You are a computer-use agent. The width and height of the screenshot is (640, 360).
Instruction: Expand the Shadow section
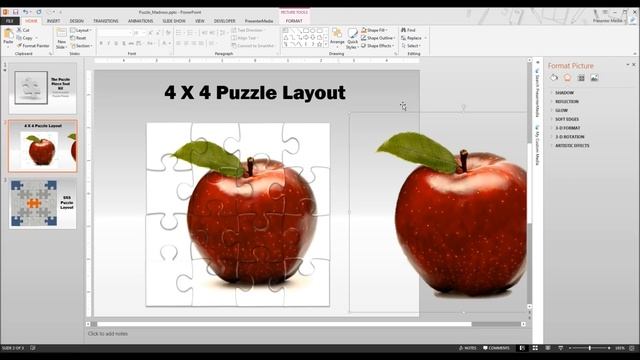tap(564, 93)
